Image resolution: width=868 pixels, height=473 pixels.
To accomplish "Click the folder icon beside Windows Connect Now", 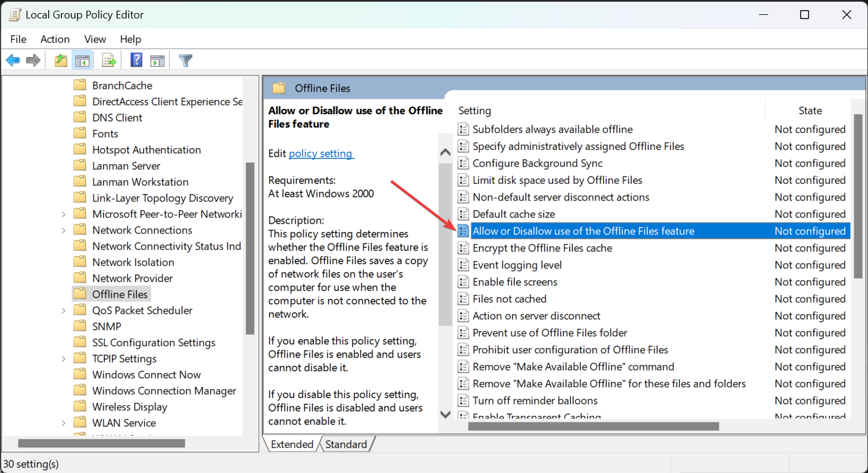I will coord(80,374).
